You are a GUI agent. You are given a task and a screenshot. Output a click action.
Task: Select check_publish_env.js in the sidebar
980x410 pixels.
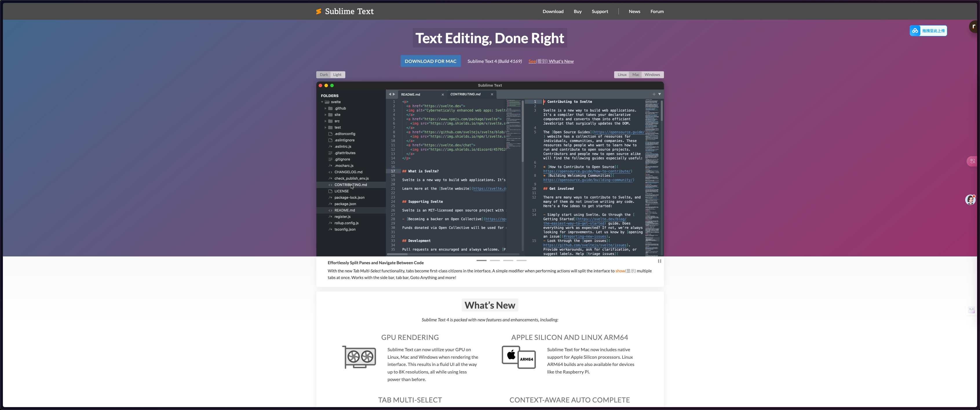[351, 178]
